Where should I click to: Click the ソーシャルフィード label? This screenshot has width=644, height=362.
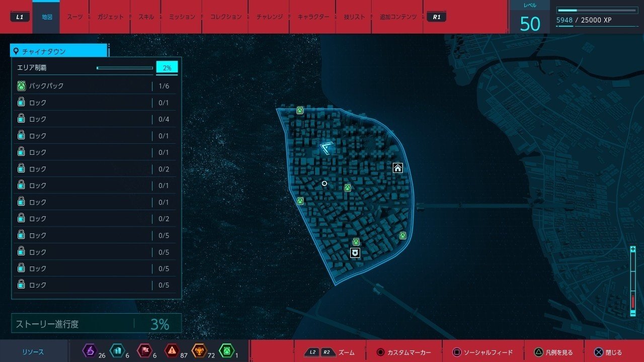click(x=488, y=352)
